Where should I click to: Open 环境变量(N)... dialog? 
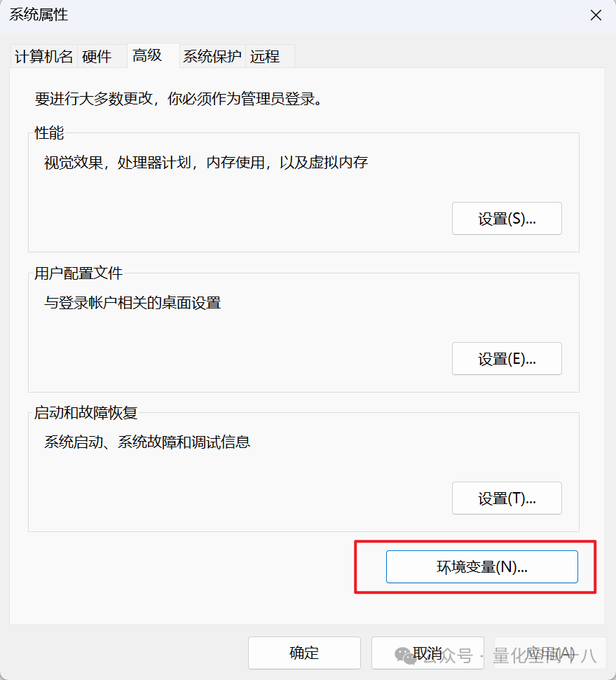click(x=482, y=567)
